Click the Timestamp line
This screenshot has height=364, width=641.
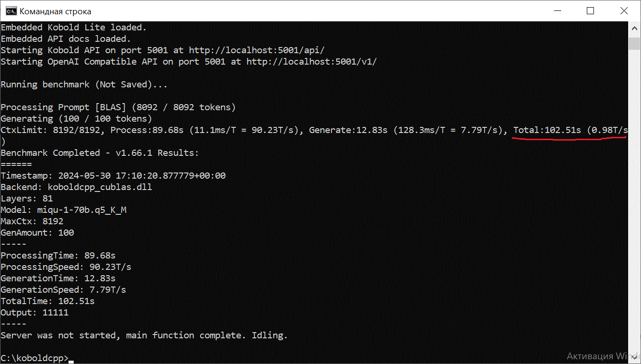click(113, 176)
